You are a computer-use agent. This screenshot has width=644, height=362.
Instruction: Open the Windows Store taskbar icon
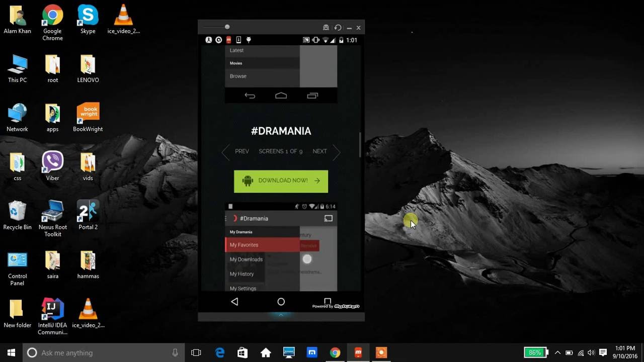(x=243, y=352)
